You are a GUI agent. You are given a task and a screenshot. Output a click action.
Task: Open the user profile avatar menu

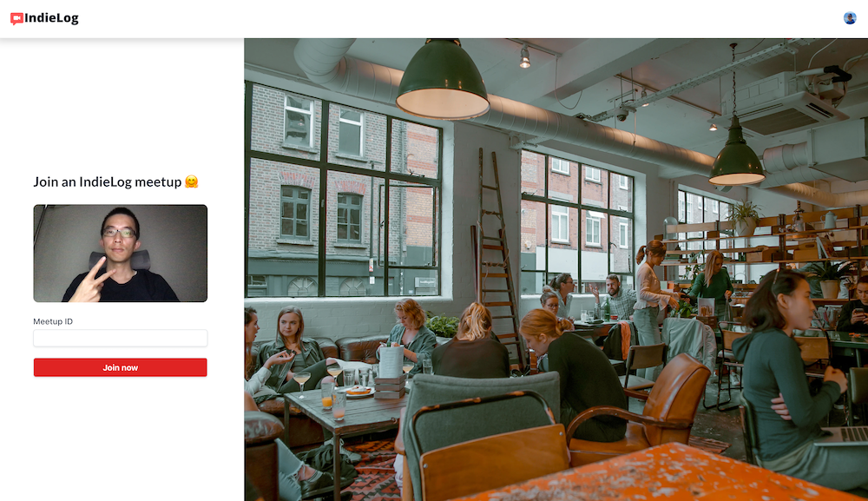pyautogui.click(x=850, y=18)
